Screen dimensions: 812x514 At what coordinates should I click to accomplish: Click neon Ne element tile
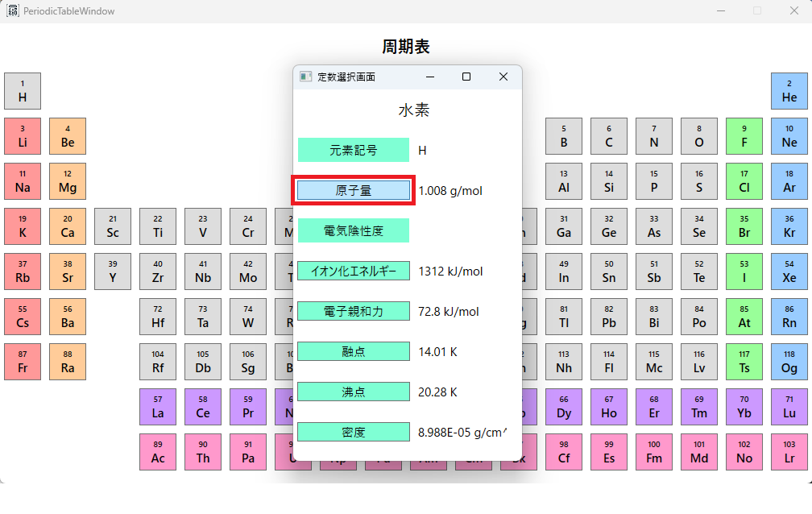coord(789,136)
